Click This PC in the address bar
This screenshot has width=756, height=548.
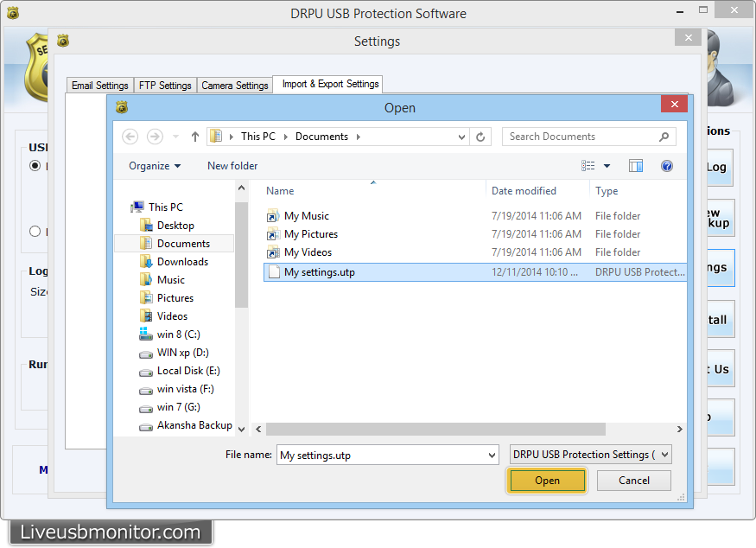coord(258,137)
